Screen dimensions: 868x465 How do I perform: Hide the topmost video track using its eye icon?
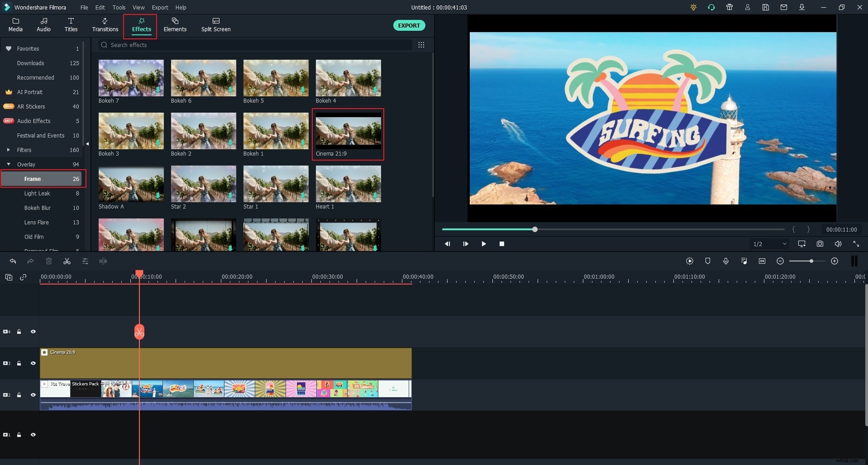(33, 332)
